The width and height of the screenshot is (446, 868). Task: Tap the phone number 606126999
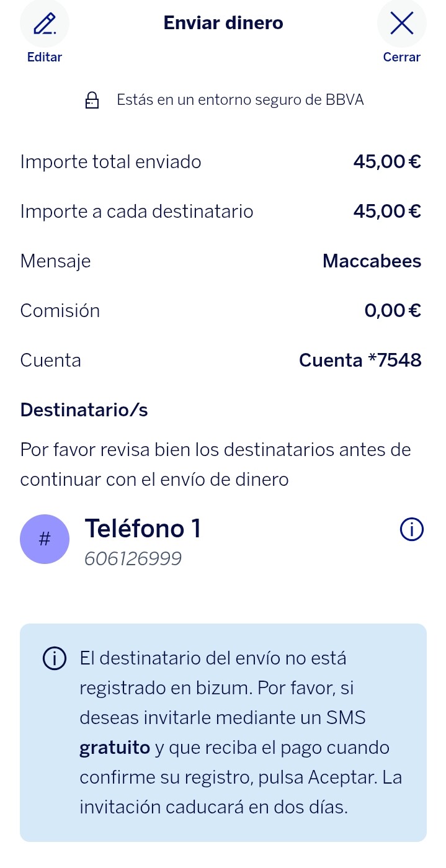click(x=133, y=559)
